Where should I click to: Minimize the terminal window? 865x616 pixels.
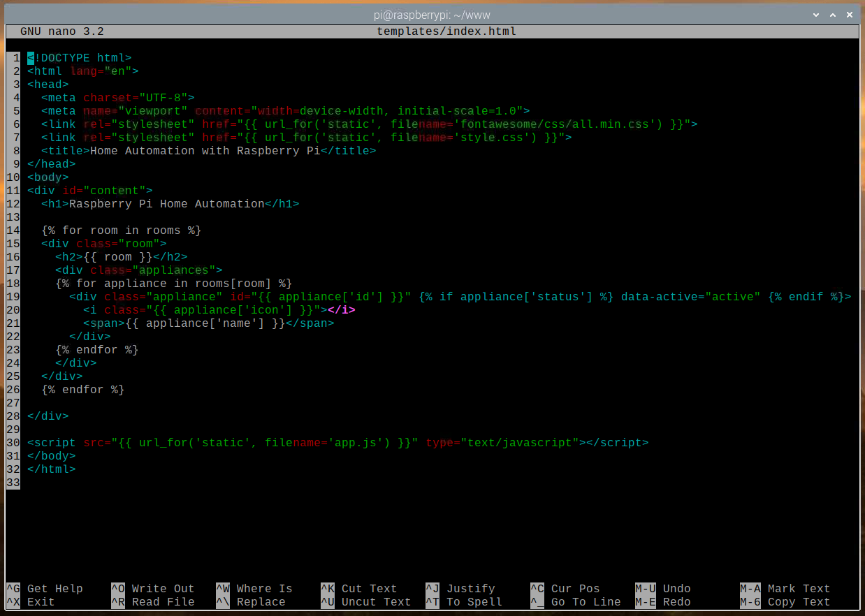click(x=815, y=15)
